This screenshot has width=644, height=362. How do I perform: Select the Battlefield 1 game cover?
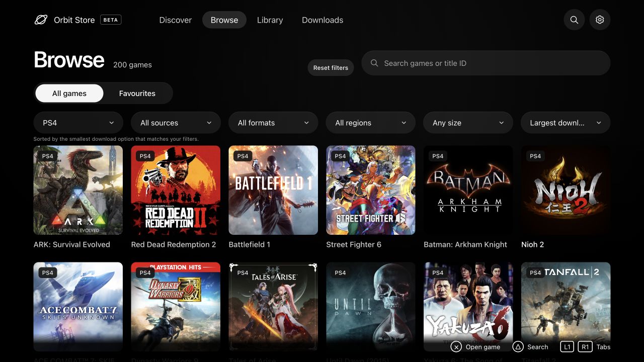point(273,190)
